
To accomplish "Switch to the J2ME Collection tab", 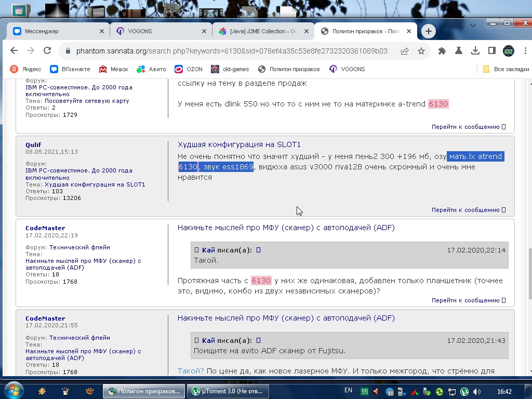I will click(263, 31).
